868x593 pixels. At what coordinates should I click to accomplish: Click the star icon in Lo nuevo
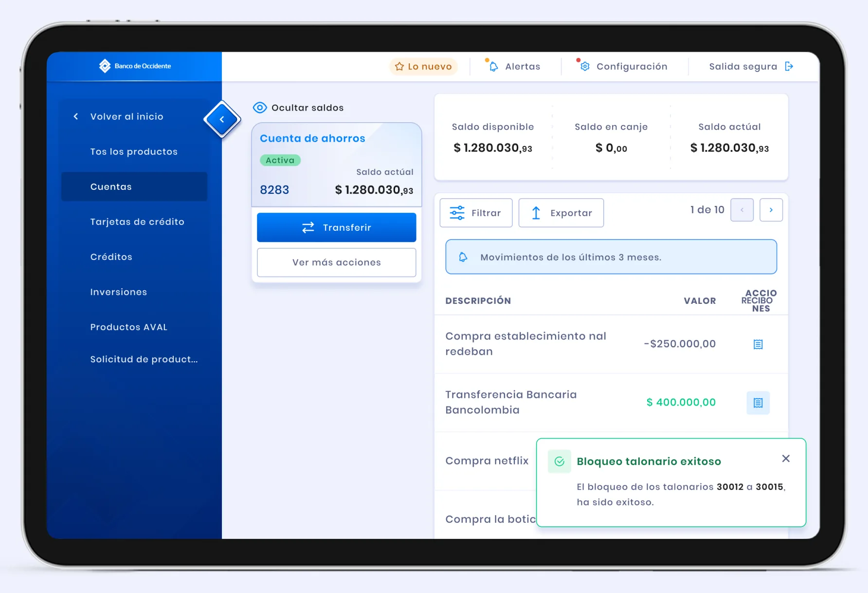click(399, 66)
